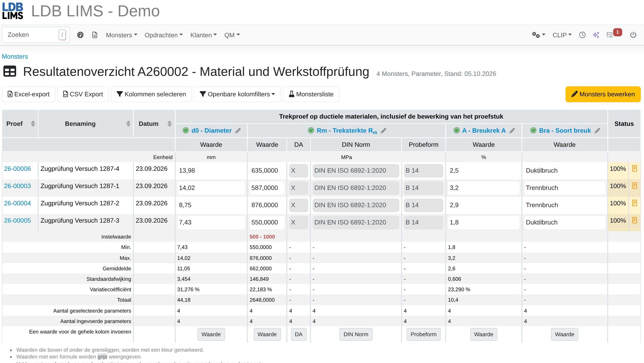The height and width of the screenshot is (363, 644).
Task: Open status note icon for 26-00003
Action: pos(634,186)
